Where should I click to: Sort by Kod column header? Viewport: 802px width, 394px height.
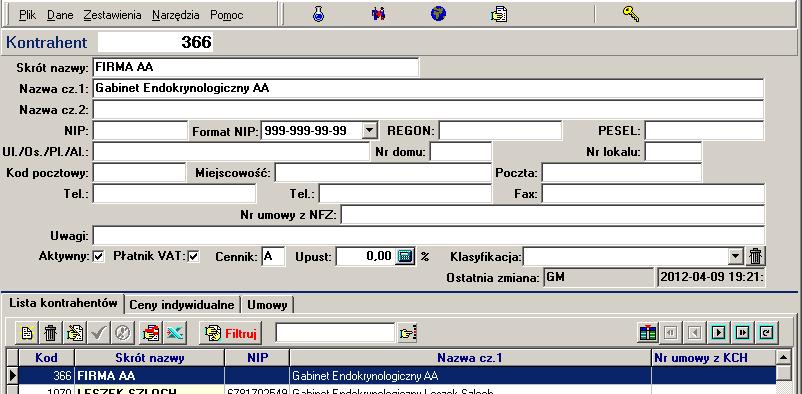tap(46, 358)
